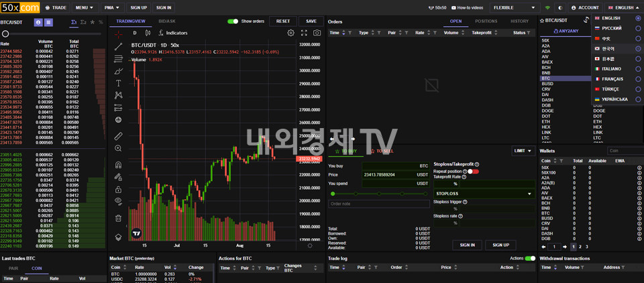Image resolution: width=644 pixels, height=283 pixels.
Task: Click the percent icon in order book
Action: [x=101, y=22]
